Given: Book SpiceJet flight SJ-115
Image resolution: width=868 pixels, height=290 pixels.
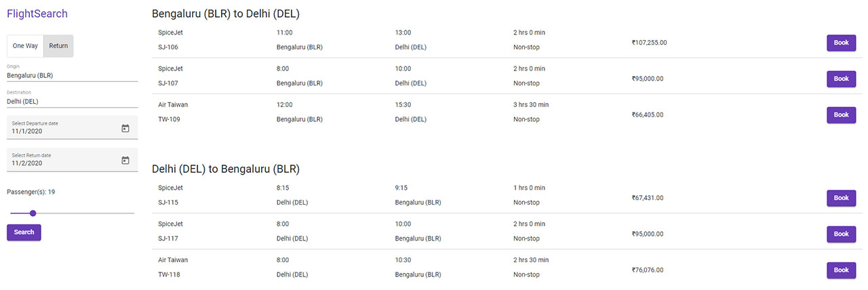Looking at the screenshot, I should click(841, 198).
